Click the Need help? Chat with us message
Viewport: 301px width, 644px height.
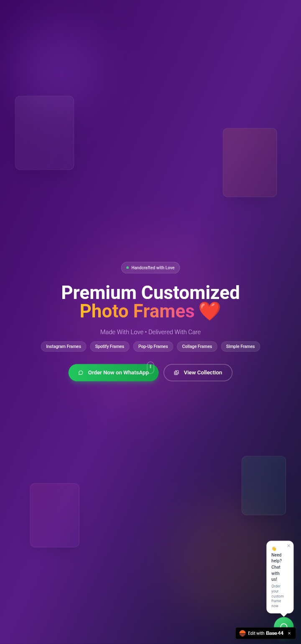(x=276, y=567)
